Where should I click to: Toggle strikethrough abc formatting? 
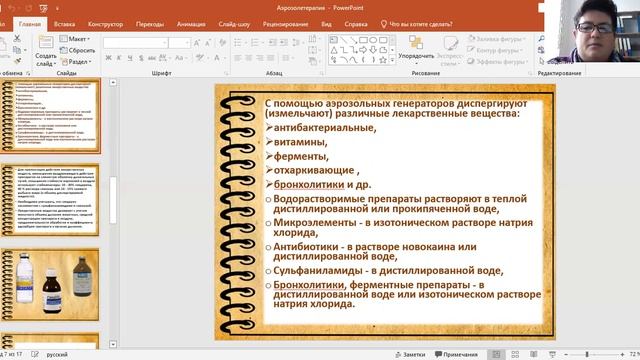coord(152,58)
